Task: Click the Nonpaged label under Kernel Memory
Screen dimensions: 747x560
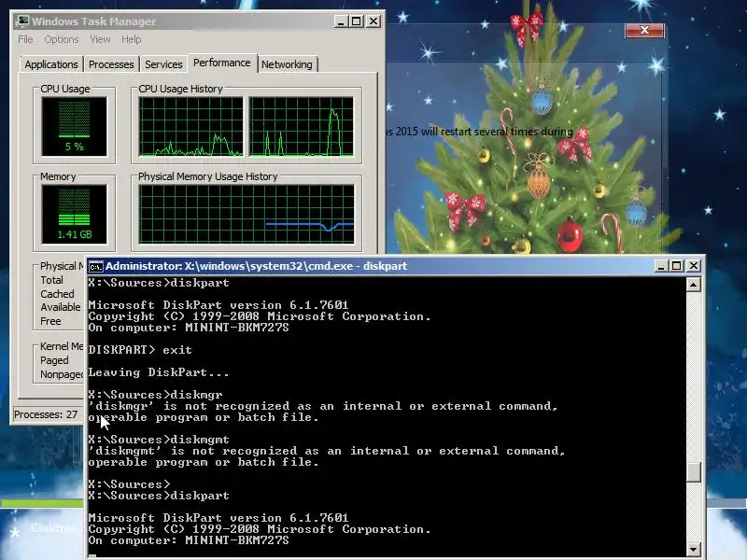Action: click(62, 374)
